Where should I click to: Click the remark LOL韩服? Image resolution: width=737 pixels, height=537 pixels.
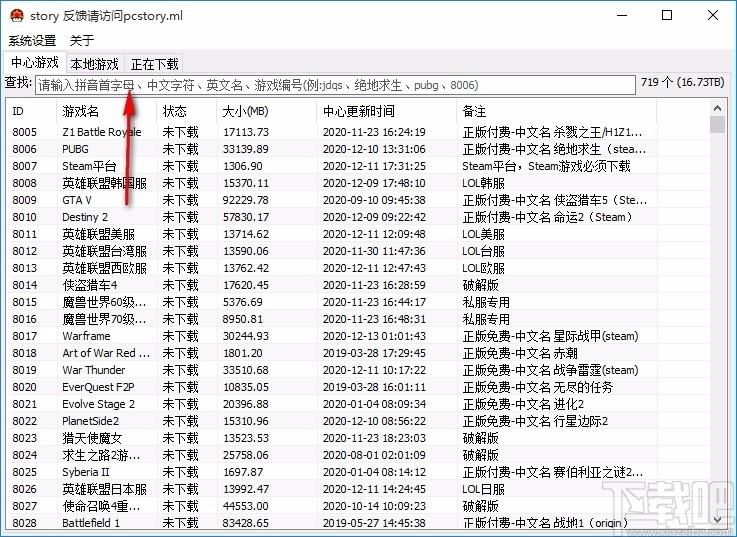pos(483,183)
